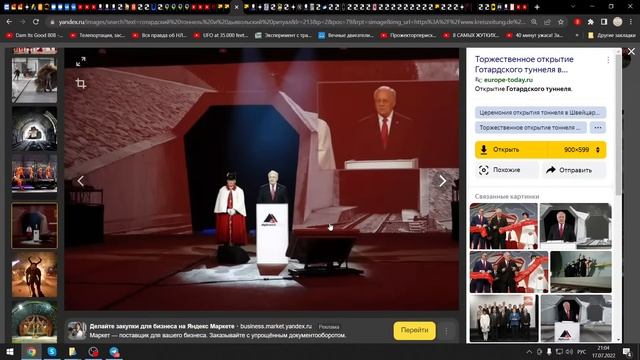Click the share page icon in address bar
This screenshot has width=640, height=360.
(547, 22)
